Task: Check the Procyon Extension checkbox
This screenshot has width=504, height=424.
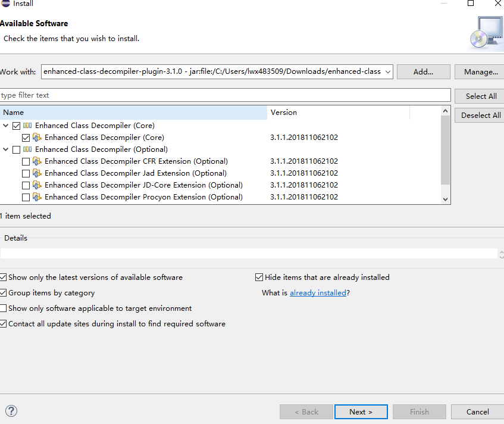Action: [26, 197]
